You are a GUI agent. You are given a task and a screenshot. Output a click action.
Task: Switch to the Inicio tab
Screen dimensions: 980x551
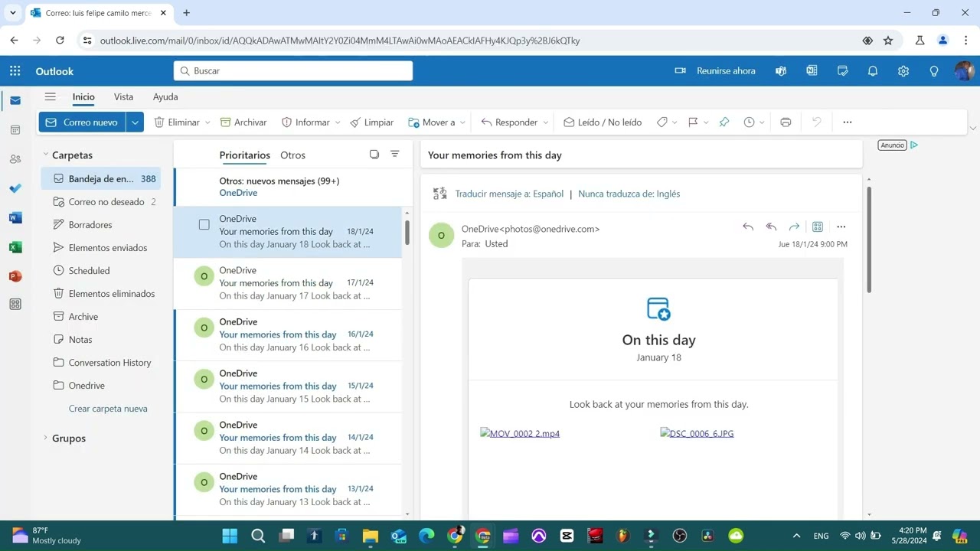[x=83, y=97]
